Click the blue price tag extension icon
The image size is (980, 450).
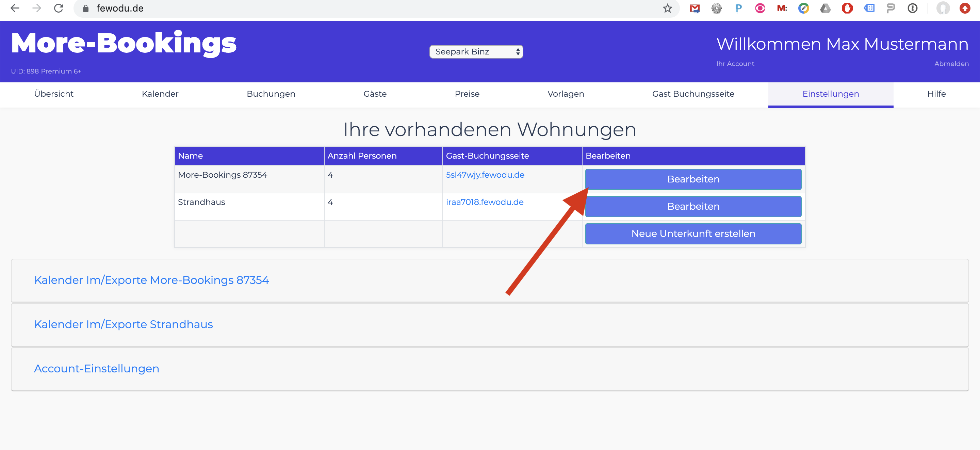(x=869, y=8)
